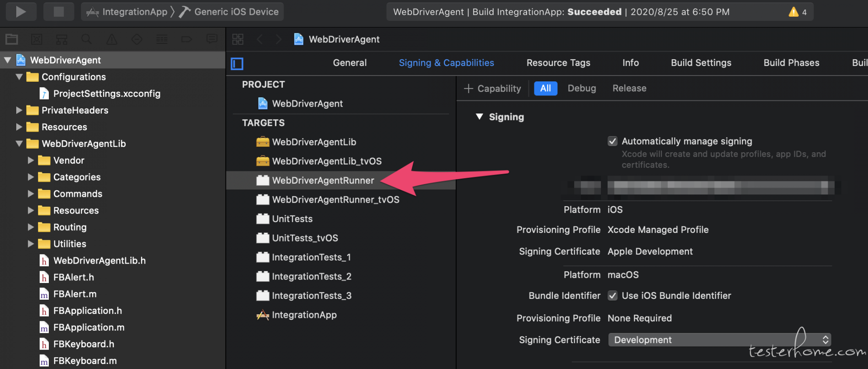868x369 pixels.
Task: Collapse the Signing section
Action: 480,117
